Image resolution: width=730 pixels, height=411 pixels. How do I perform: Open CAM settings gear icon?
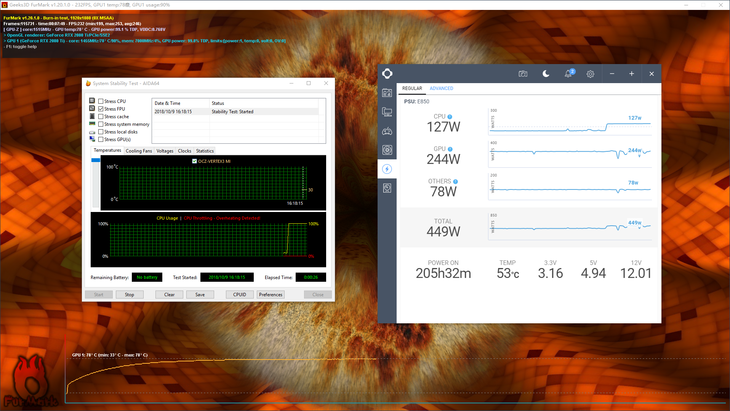tap(590, 74)
